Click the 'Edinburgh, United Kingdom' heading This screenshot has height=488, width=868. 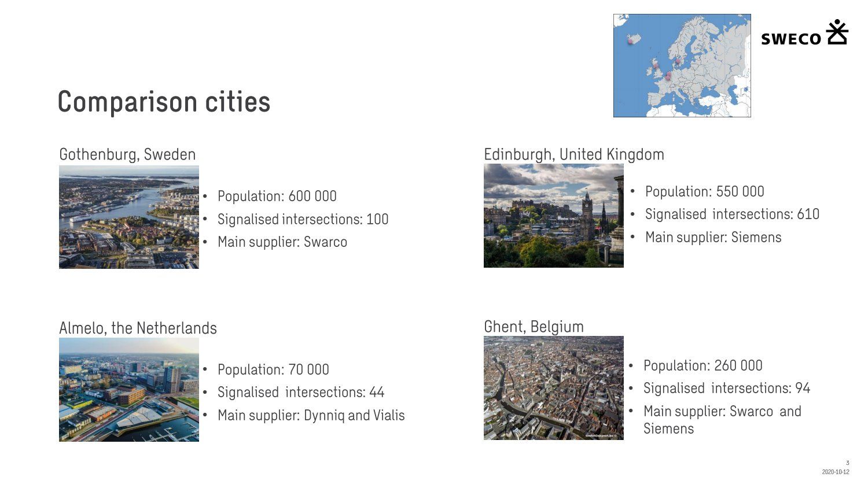coord(573,154)
